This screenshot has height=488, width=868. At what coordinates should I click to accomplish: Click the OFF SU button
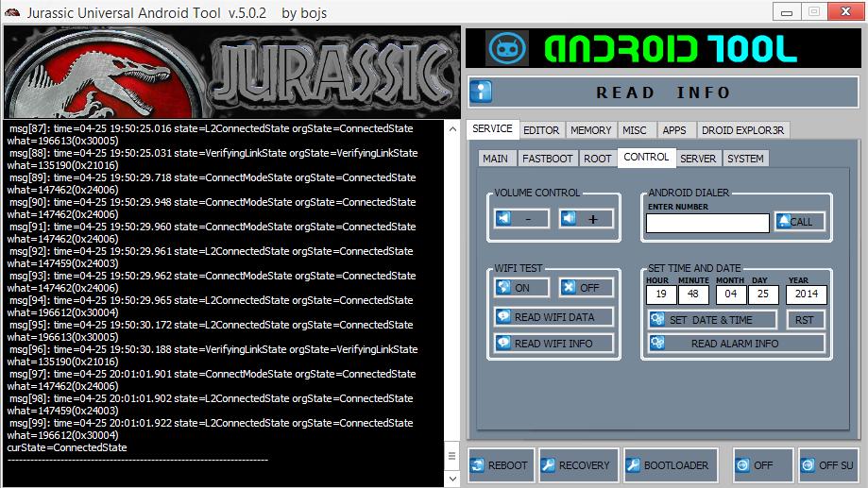click(827, 465)
